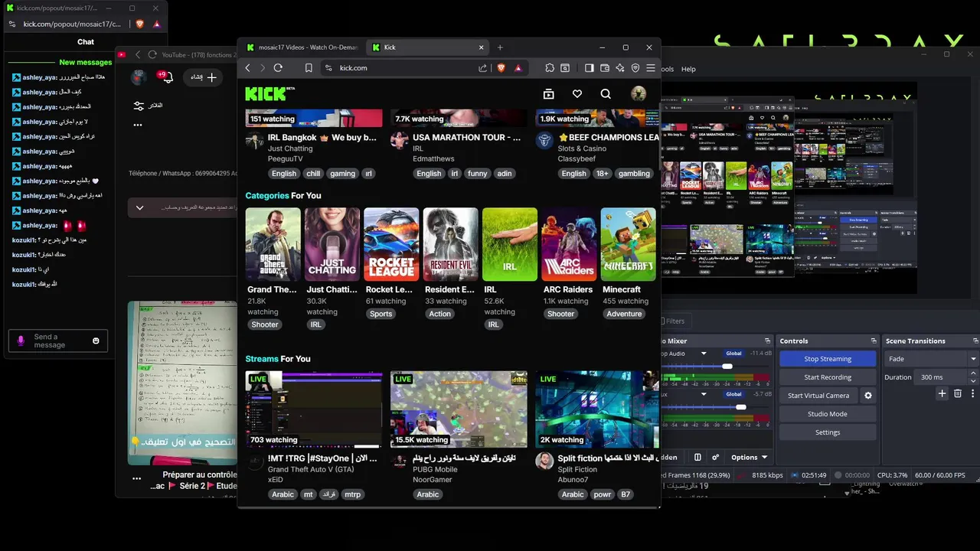Click Start Recording in OBS
980x551 pixels.
point(828,377)
